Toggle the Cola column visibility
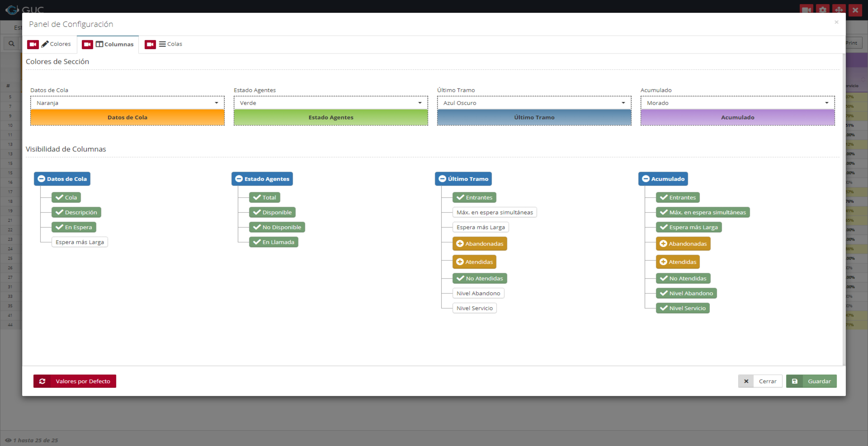This screenshot has width=868, height=446. click(x=66, y=197)
